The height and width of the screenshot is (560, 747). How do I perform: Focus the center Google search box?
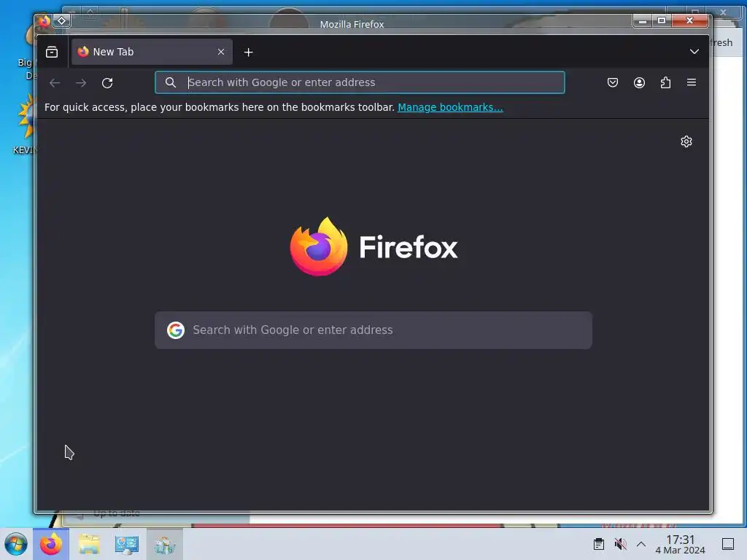click(373, 330)
